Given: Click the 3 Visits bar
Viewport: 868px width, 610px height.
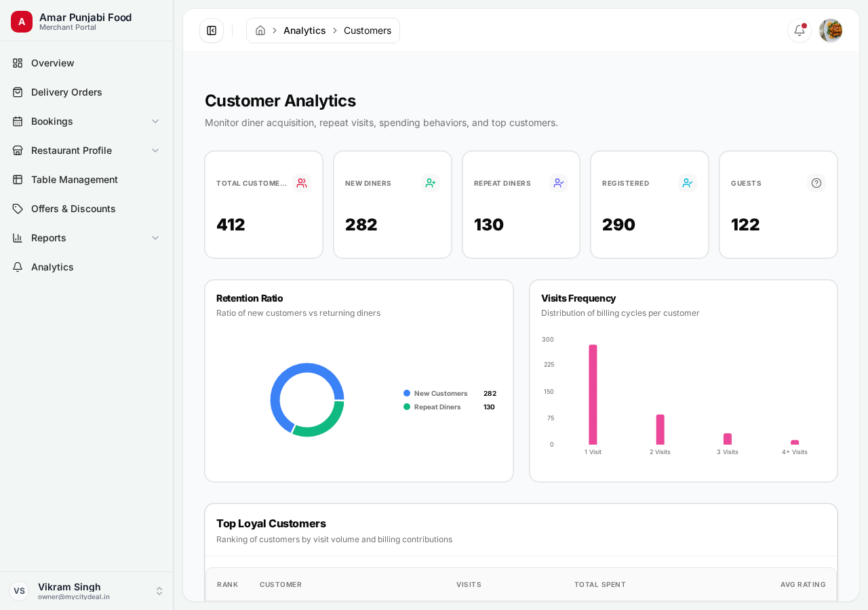Looking at the screenshot, I should (x=728, y=439).
